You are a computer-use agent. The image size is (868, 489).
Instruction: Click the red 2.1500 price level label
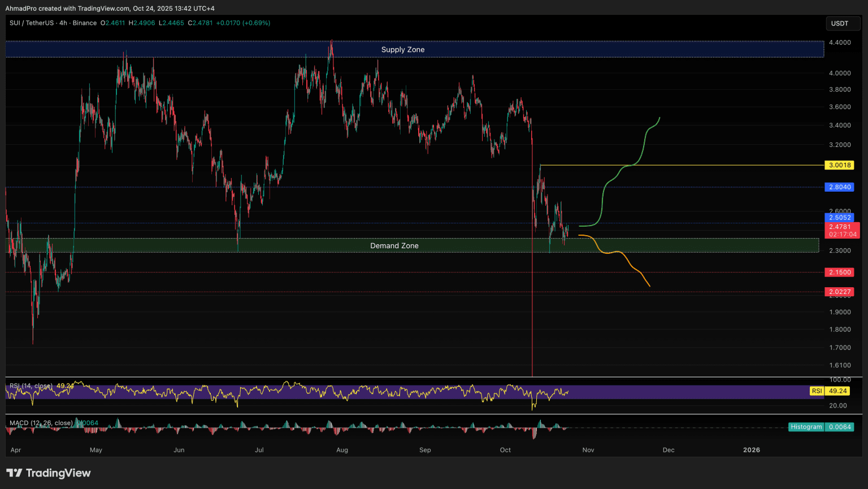tap(839, 272)
